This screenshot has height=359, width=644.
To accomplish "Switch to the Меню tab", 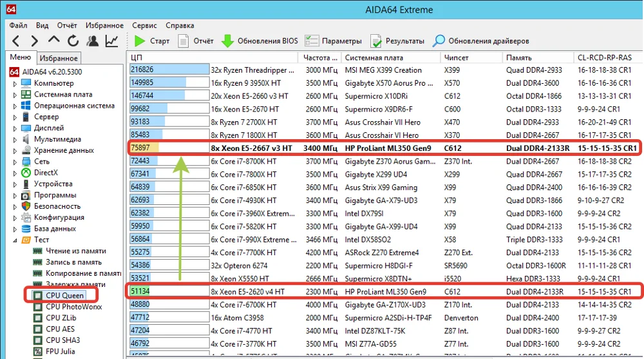I will point(21,57).
